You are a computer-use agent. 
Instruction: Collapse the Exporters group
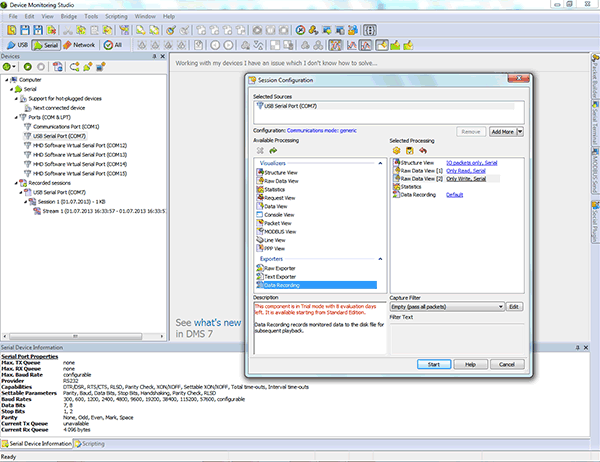pyautogui.click(x=380, y=259)
